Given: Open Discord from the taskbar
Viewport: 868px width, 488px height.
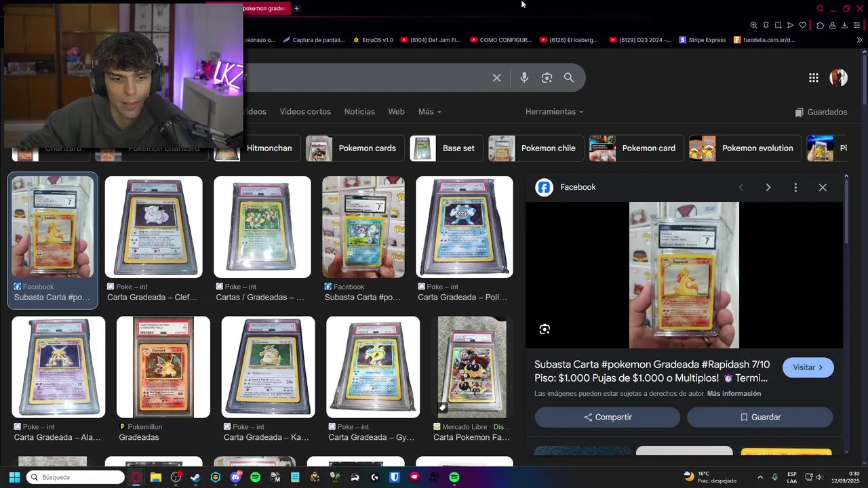Looking at the screenshot, I should pyautogui.click(x=235, y=477).
